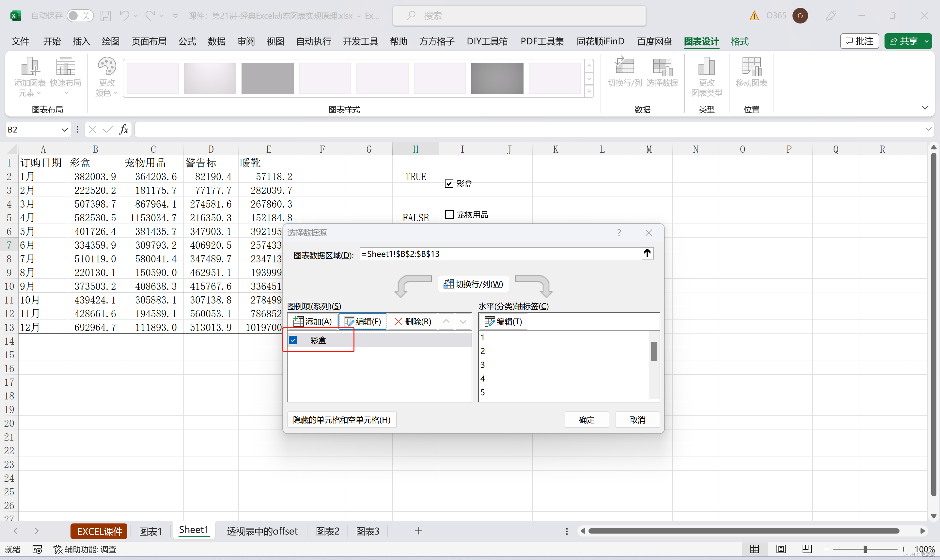Image resolution: width=940 pixels, height=560 pixels.
Task: Toggle the 宠物用品 worksheet checkbox
Action: (449, 214)
